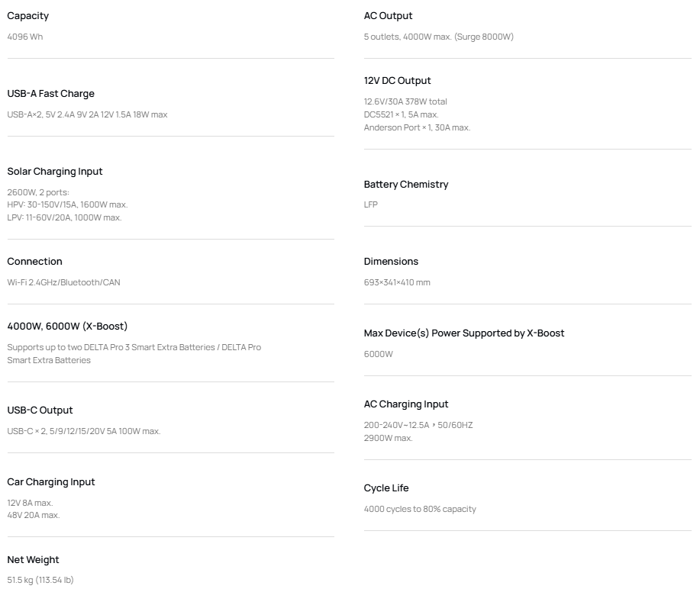Viewport: 700px width, 589px height.
Task: Click the Solar Charging Input heading
Action: 54,172
